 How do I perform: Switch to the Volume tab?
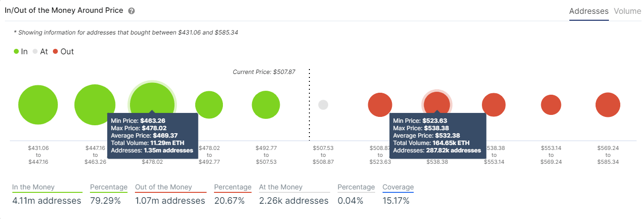pos(627,11)
